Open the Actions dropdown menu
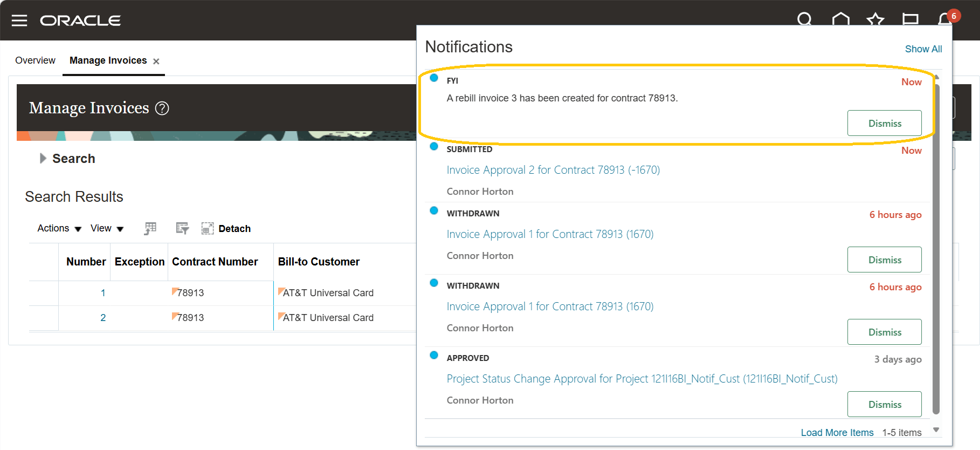980x450 pixels. (59, 229)
